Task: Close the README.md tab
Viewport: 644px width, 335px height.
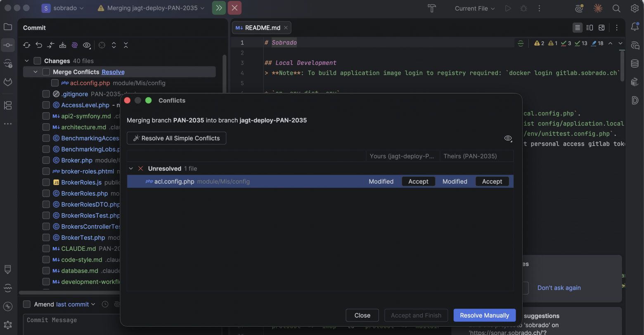Action: 286,28
